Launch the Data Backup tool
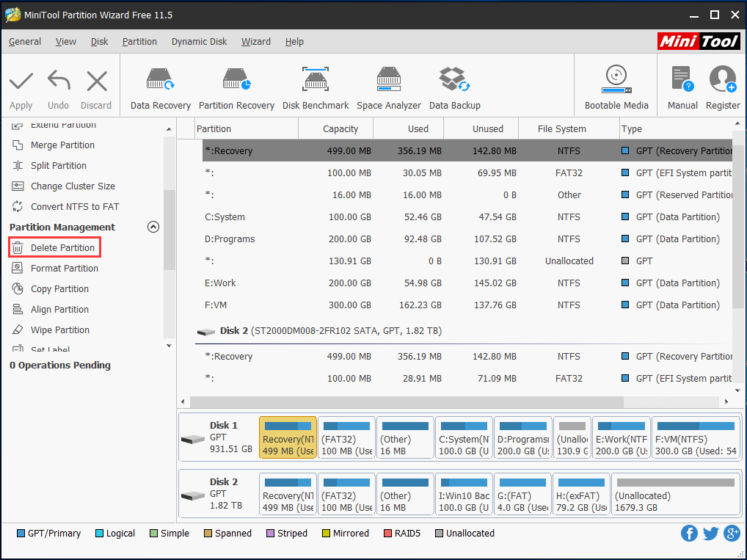 point(454,84)
